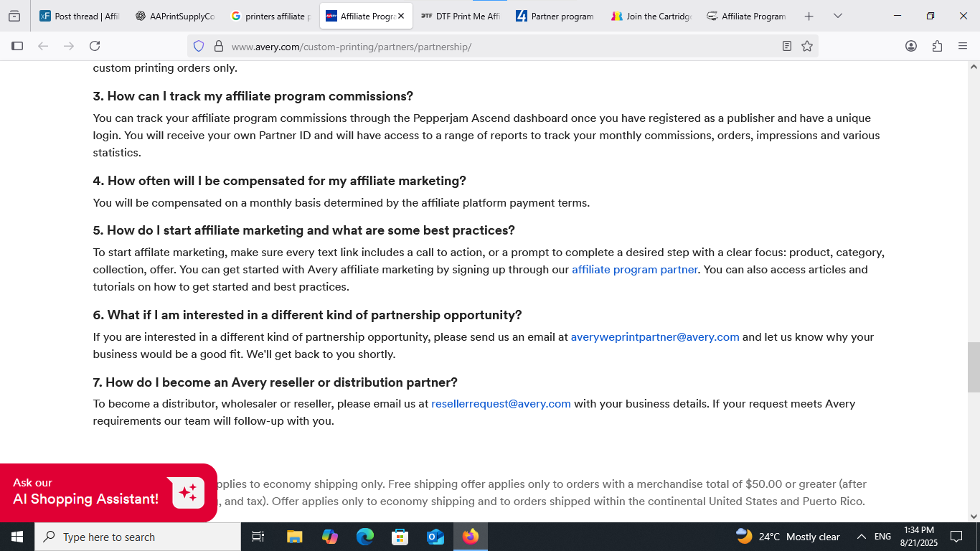Show hidden system tray icons

pos(861,537)
